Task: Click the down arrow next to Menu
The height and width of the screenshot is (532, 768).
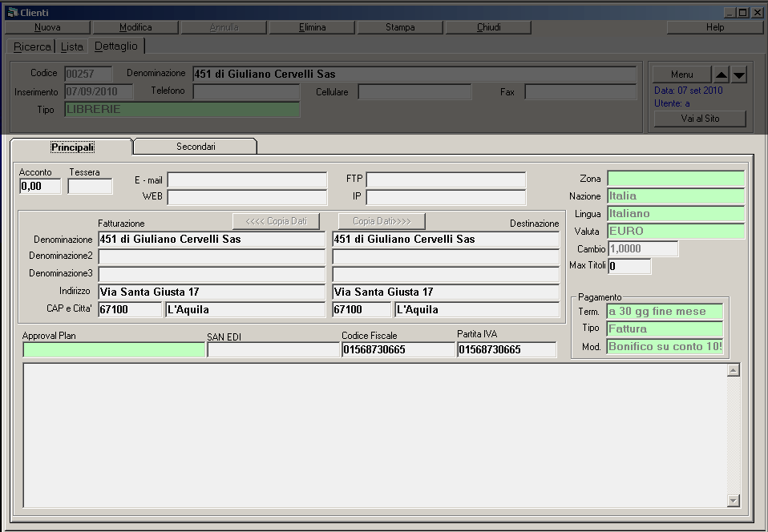Action: click(x=738, y=75)
